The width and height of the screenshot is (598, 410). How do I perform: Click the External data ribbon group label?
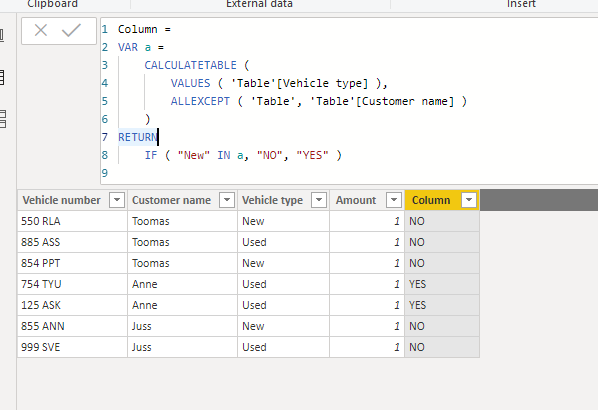[259, 4]
